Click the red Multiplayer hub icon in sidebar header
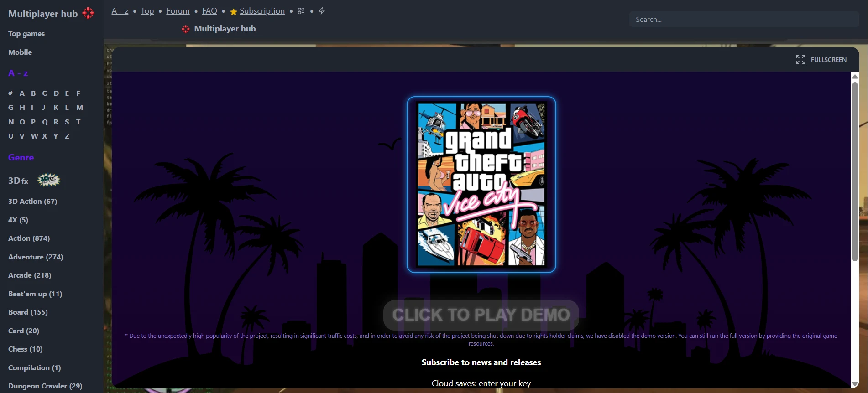This screenshot has width=868, height=393. (88, 13)
